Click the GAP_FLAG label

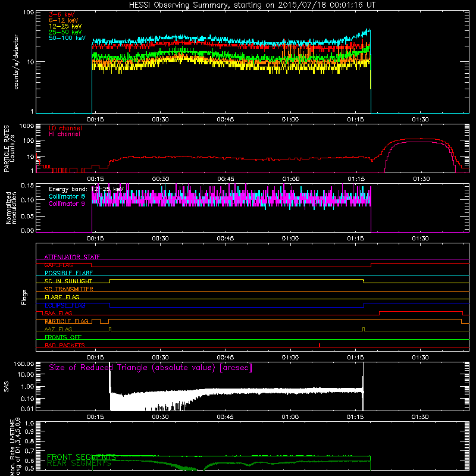[x=58, y=265]
